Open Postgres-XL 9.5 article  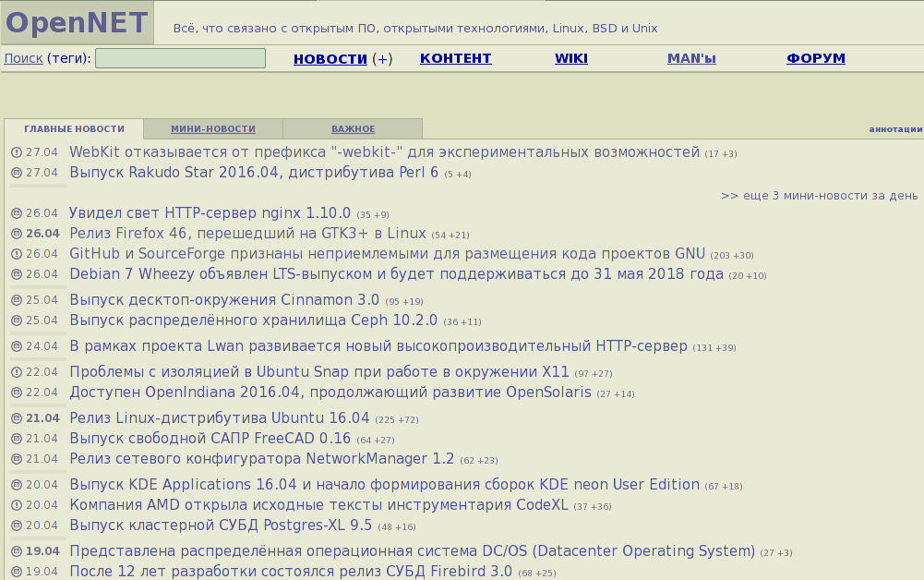[221, 526]
